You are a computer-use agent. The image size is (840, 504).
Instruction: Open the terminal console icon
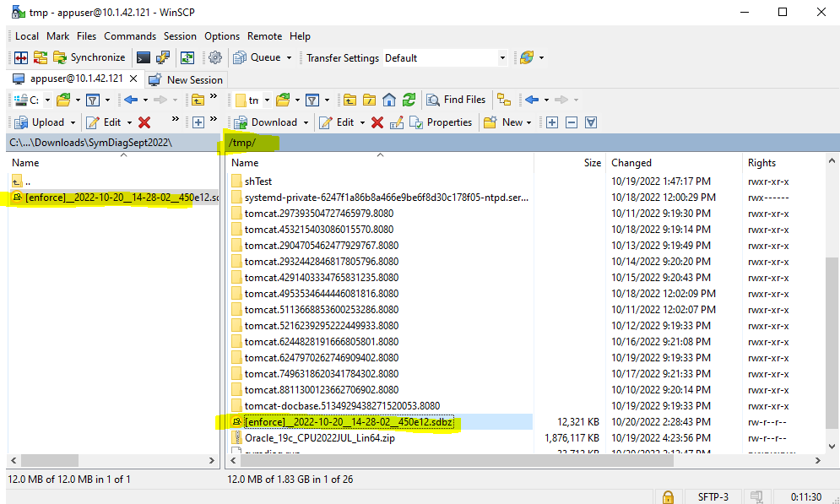pyautogui.click(x=143, y=57)
